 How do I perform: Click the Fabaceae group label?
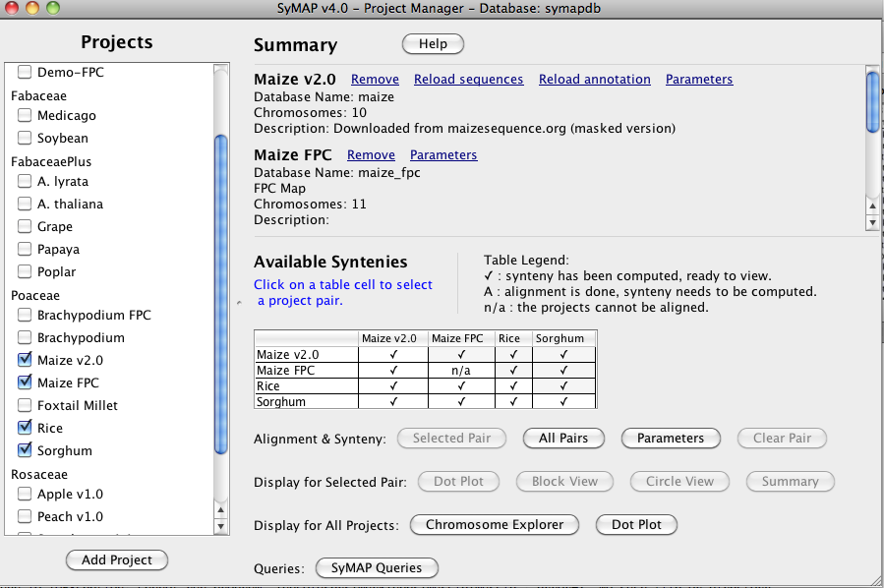click(39, 95)
